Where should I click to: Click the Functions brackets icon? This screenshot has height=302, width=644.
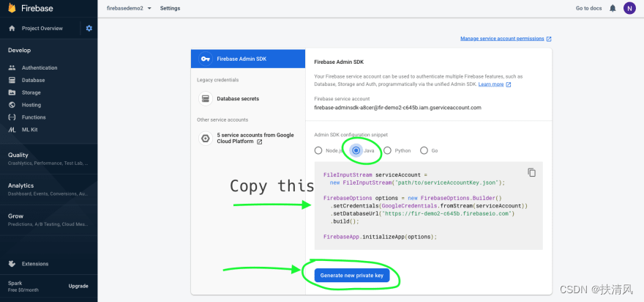click(12, 117)
